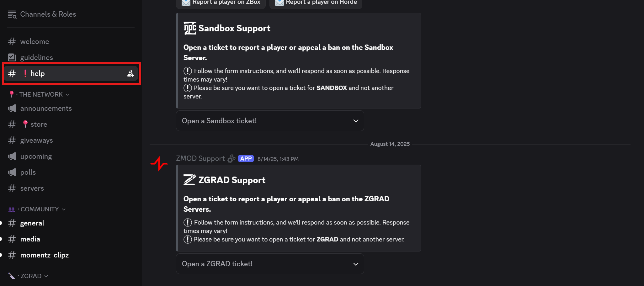Viewport: 644px width, 286px height.
Task: Click Report a player on ZBox button
Action: [x=221, y=3]
